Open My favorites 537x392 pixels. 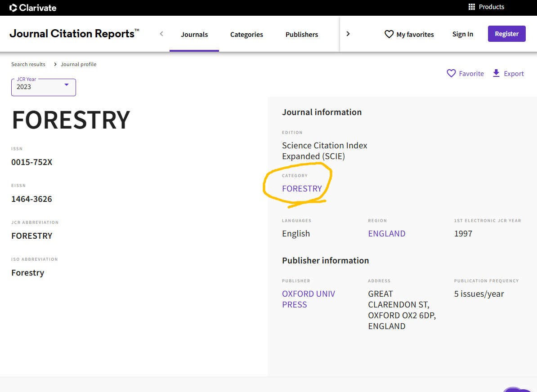409,34
